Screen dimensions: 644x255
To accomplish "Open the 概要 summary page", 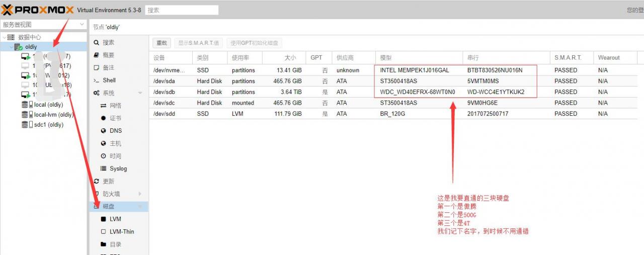I will point(109,55).
